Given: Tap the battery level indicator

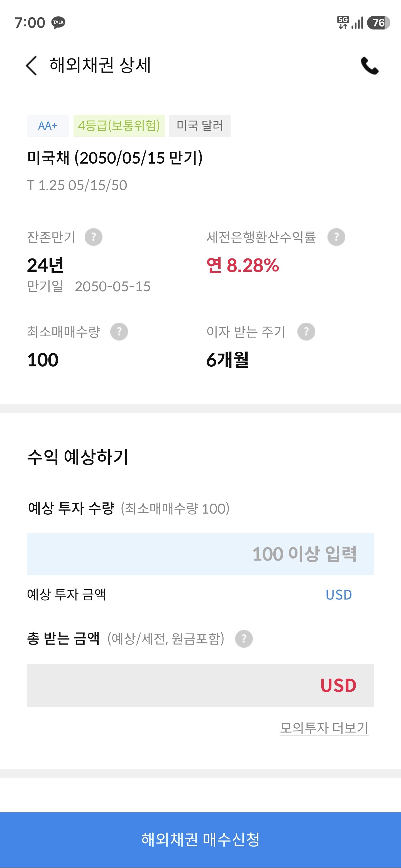Looking at the screenshot, I should pos(378,23).
